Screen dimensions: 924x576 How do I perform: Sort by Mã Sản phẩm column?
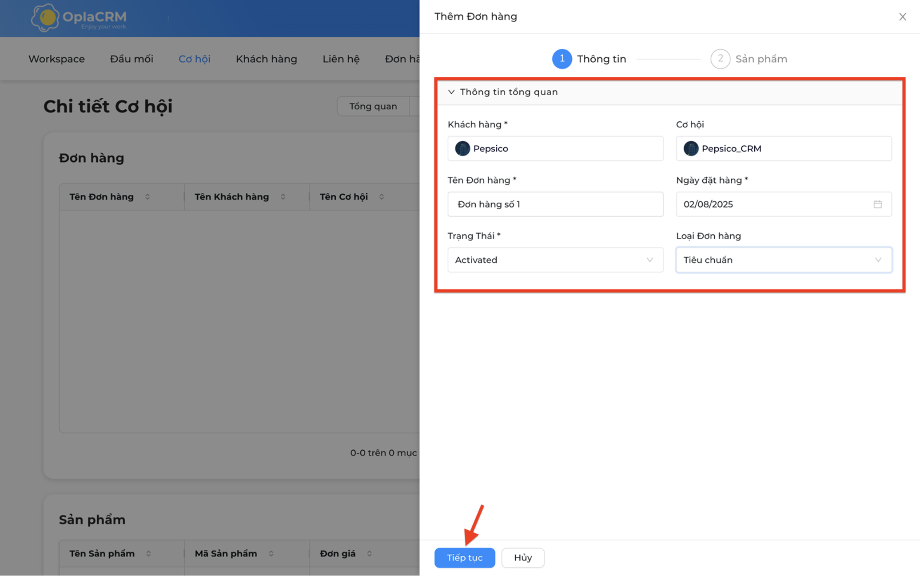click(x=271, y=554)
